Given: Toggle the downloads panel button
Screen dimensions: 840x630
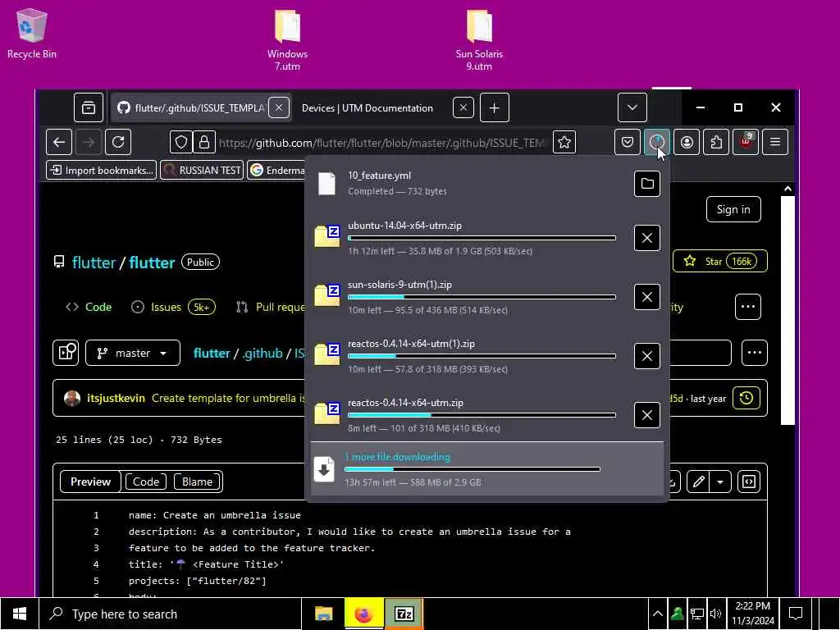Looking at the screenshot, I should tap(657, 142).
